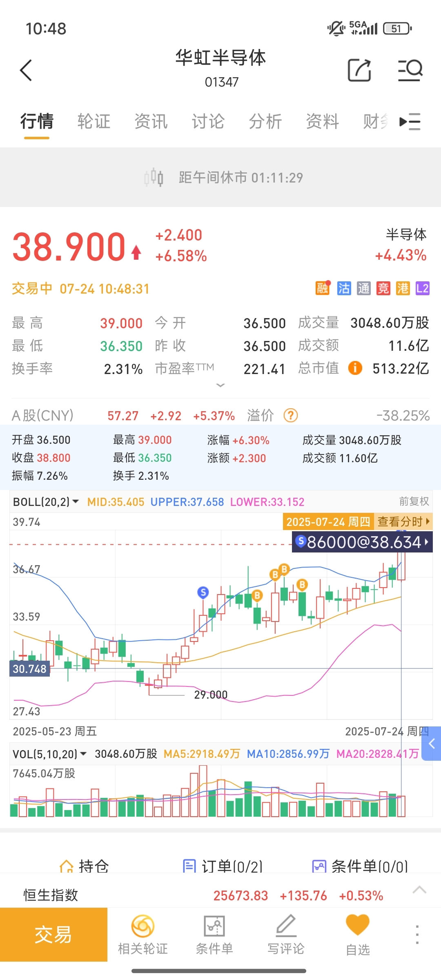Tap the 30.748 price marker on chart
This screenshot has height=980, width=441.
(29, 669)
